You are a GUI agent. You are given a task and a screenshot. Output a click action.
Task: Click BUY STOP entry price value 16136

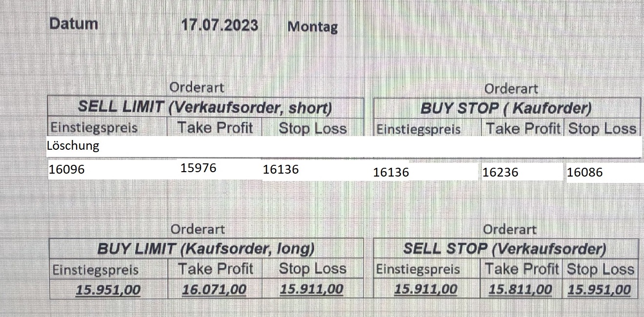(391, 172)
